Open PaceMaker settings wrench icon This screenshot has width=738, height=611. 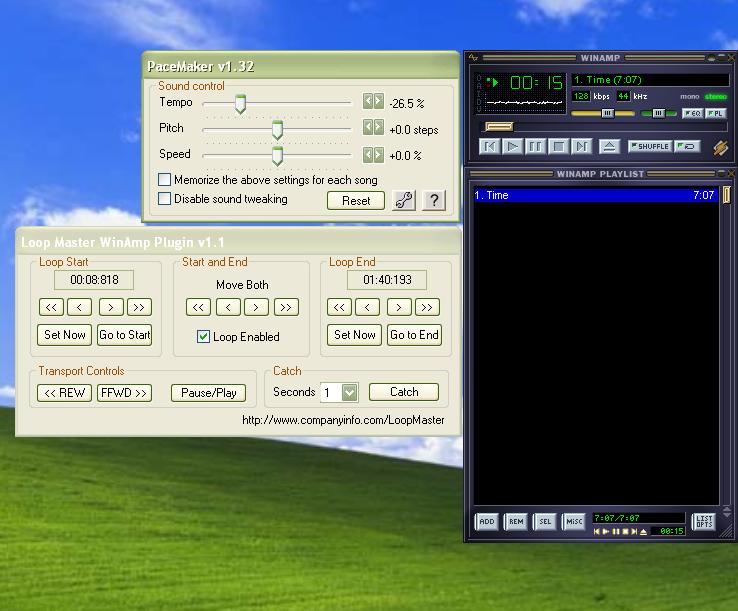pos(404,201)
